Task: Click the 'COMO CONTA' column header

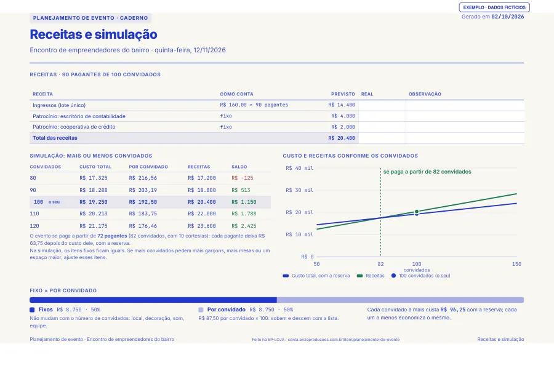Action: [236, 94]
